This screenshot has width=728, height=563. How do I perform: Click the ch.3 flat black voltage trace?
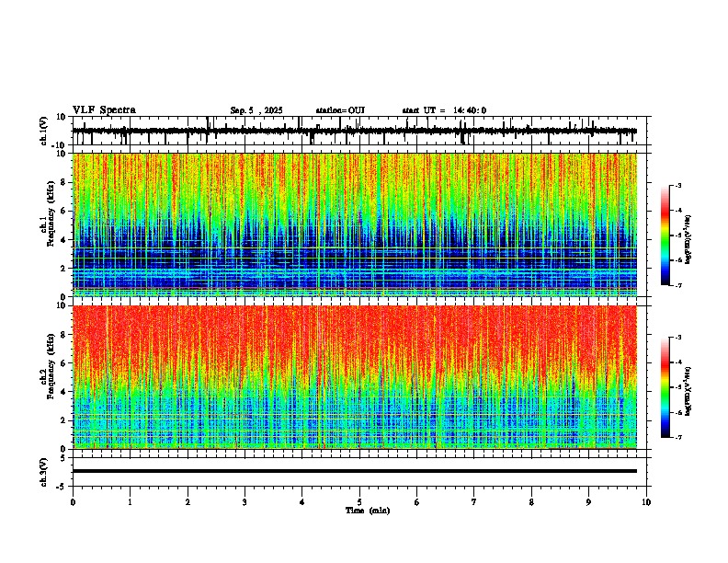(x=354, y=471)
